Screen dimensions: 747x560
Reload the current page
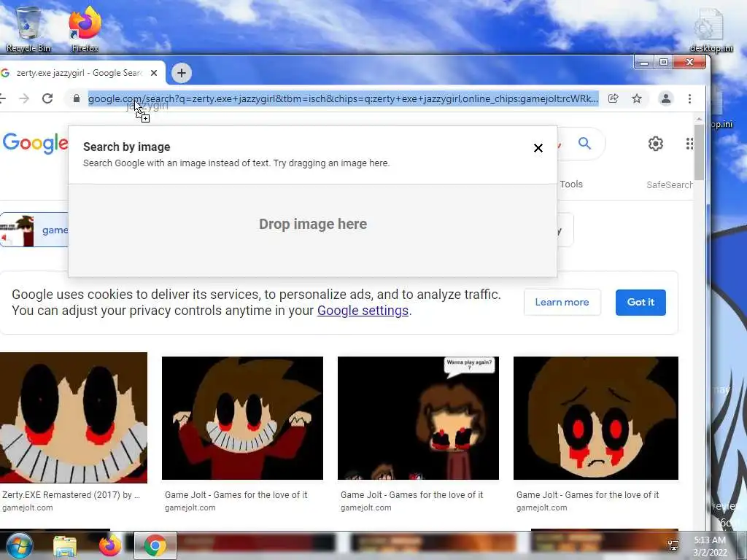pos(47,98)
